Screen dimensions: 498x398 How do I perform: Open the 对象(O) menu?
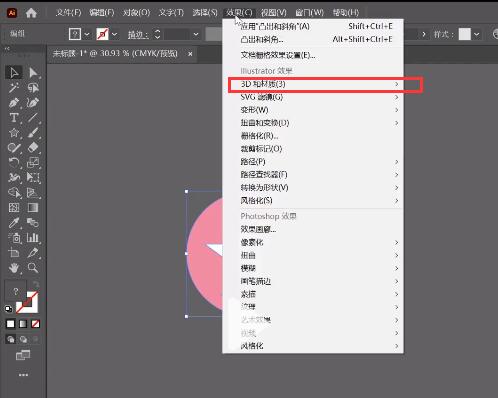136,13
